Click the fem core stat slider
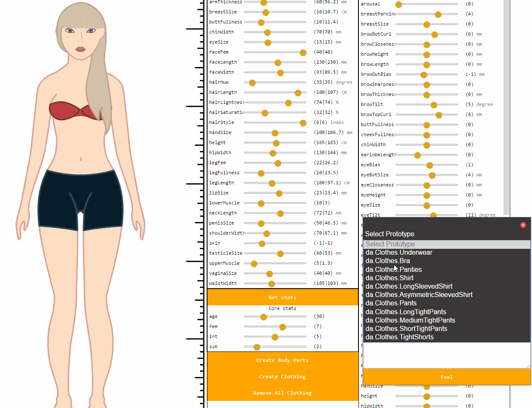 point(283,327)
